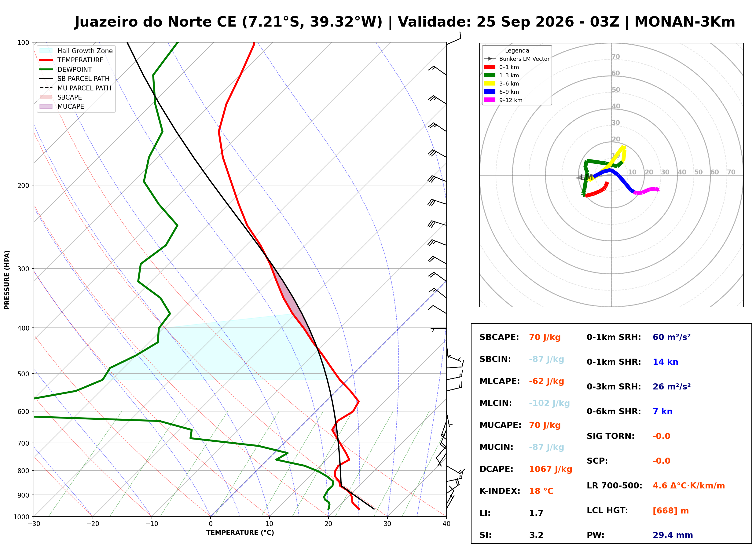The height and width of the screenshot is (559, 756).
Task: Click the LM marker on the hodograph
Action: click(586, 177)
